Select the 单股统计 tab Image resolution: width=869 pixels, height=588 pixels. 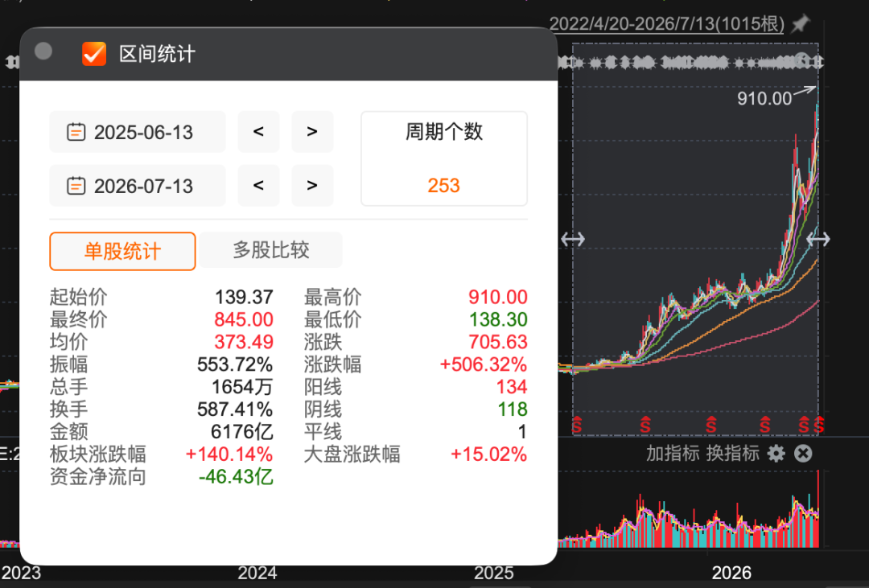pyautogui.click(x=122, y=251)
